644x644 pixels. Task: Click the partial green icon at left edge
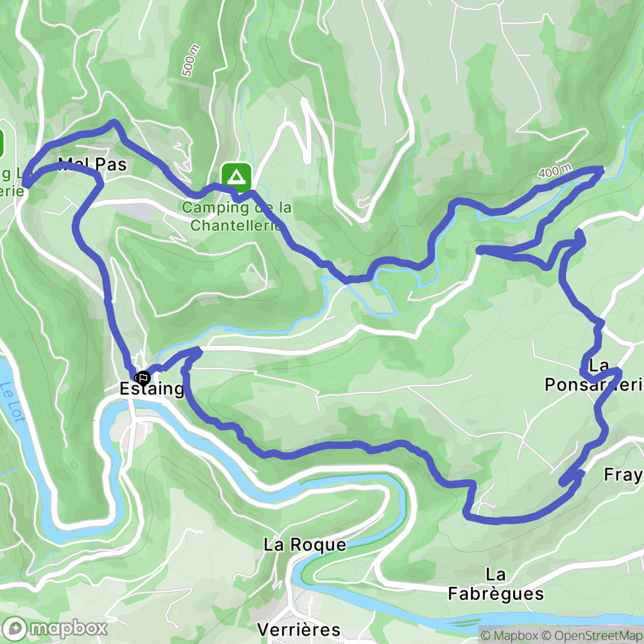click(x=2, y=144)
